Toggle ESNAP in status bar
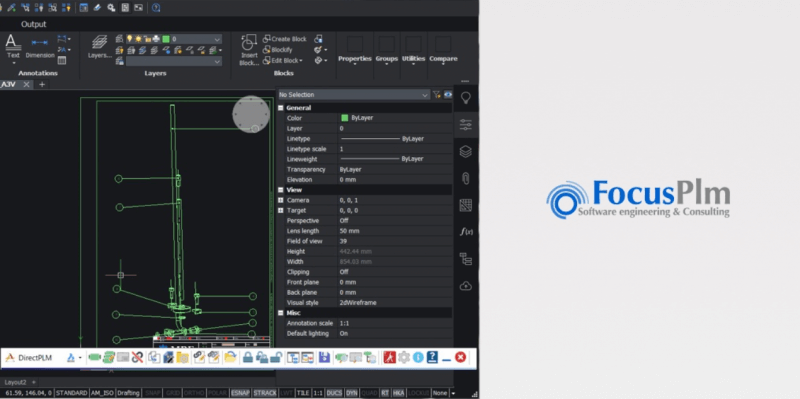 point(240,393)
